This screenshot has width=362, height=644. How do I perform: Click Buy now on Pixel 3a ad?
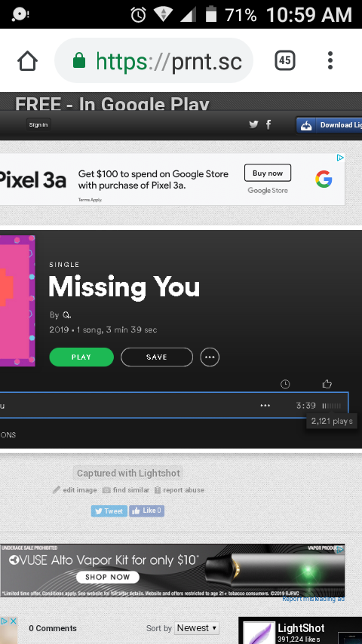coord(268,173)
